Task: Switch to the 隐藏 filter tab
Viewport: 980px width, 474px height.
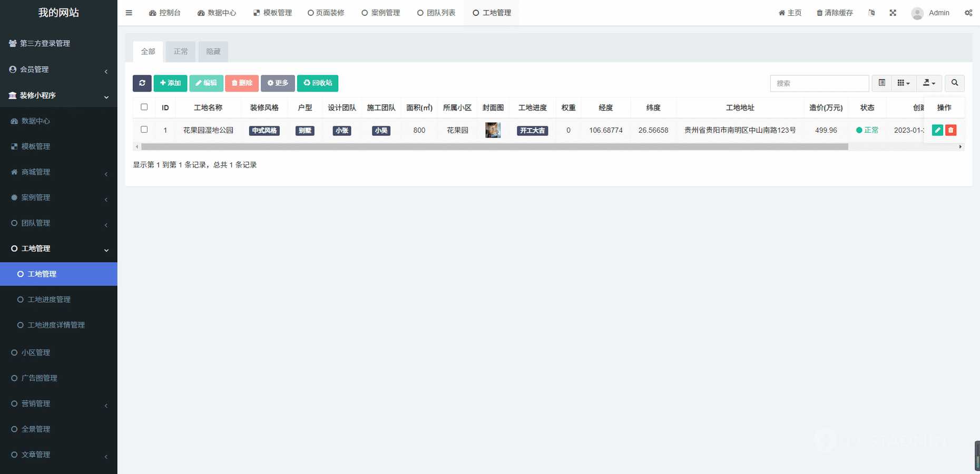Action: tap(213, 52)
